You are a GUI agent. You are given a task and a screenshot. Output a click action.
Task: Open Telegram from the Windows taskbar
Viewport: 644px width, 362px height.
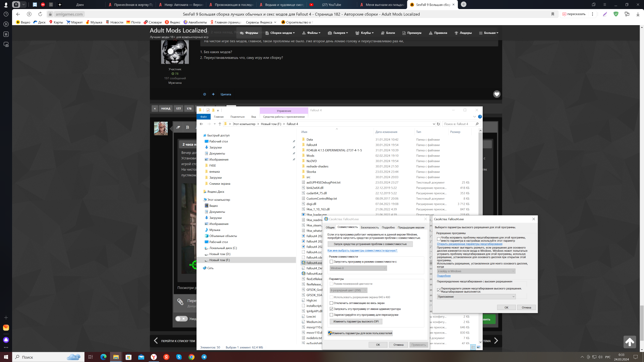204,357
